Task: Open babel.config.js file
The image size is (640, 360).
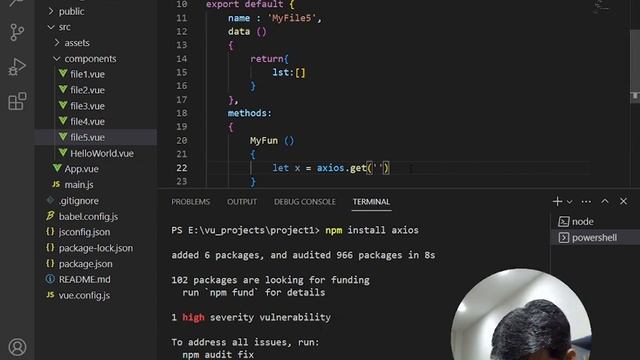Action: [x=88, y=216]
